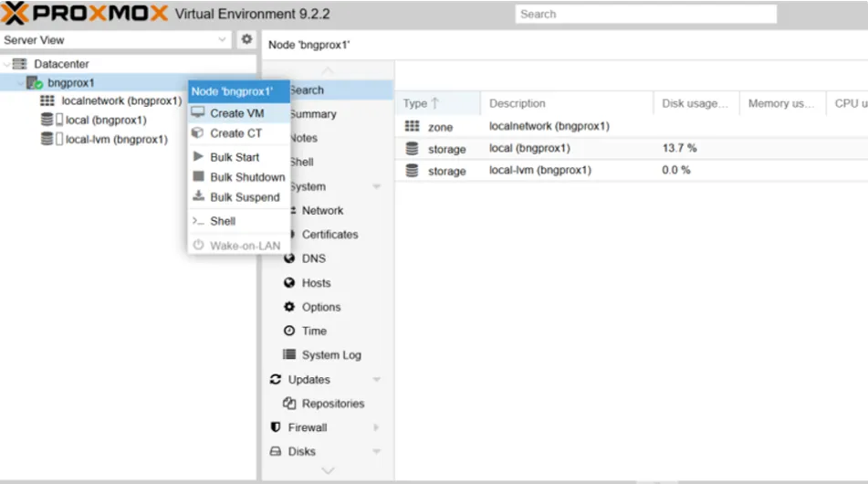Collapse the Updates section arrow
Screen dimensions: 868x484
click(376, 379)
